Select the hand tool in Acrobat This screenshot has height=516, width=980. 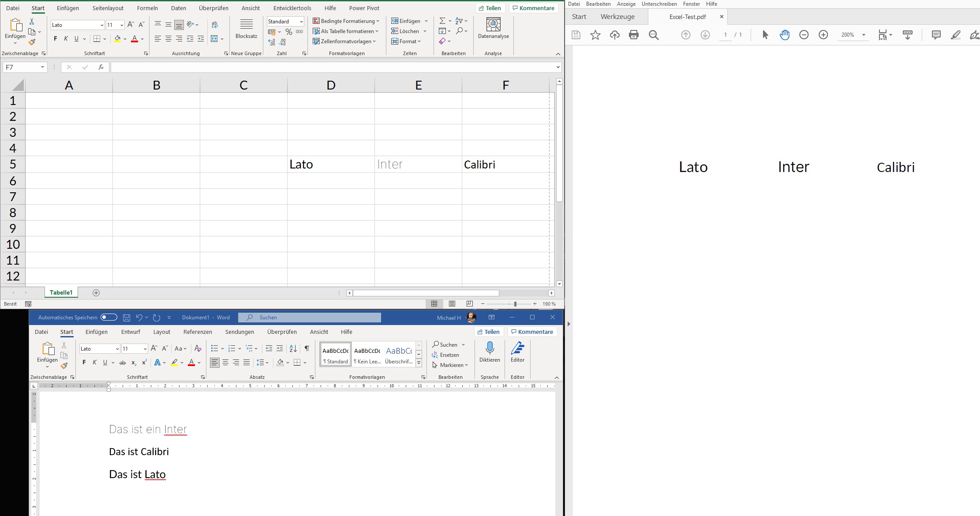pos(785,35)
